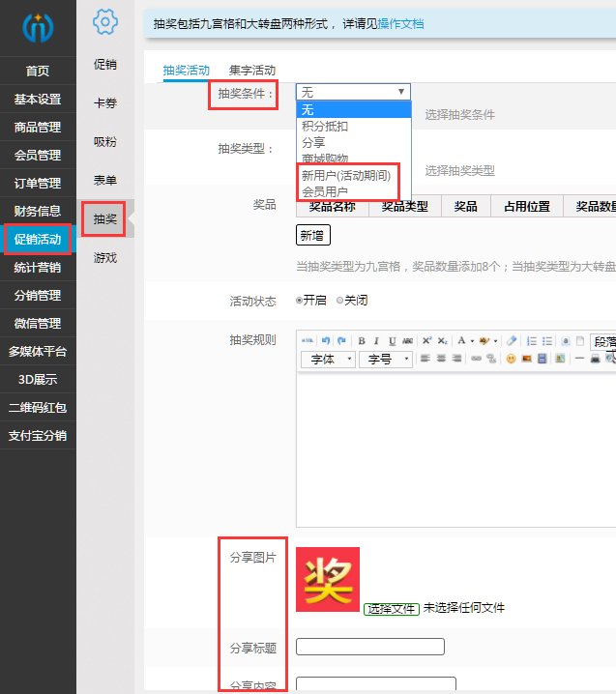The height and width of the screenshot is (694, 616).
Task: Click the blue logo at top left
Action: click(x=38, y=28)
